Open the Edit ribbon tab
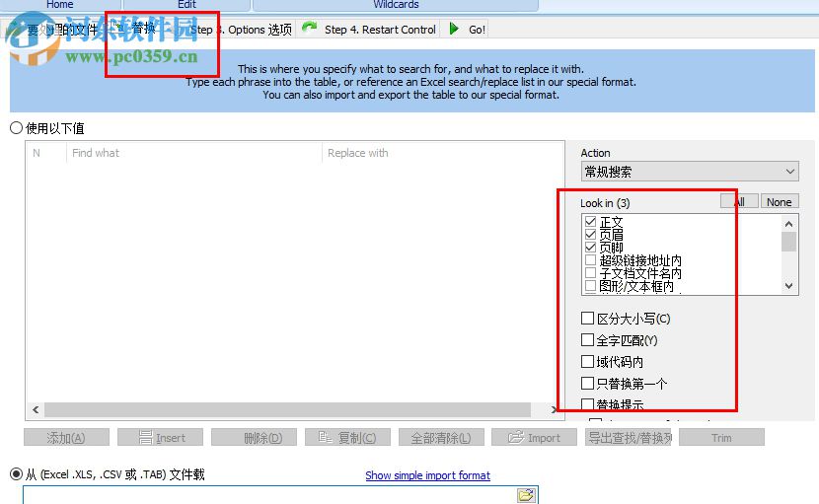This screenshot has width=819, height=504. point(186,5)
